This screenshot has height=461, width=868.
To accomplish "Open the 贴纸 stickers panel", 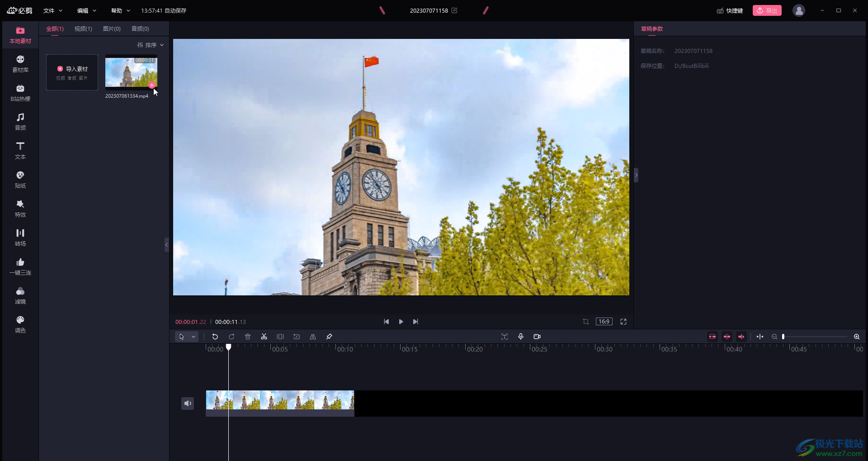I will click(x=20, y=180).
